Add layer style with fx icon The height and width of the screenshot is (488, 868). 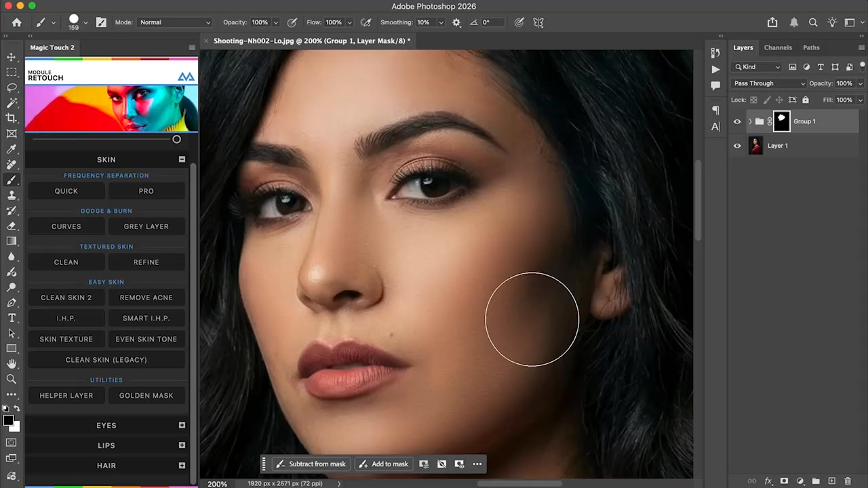[x=768, y=481]
